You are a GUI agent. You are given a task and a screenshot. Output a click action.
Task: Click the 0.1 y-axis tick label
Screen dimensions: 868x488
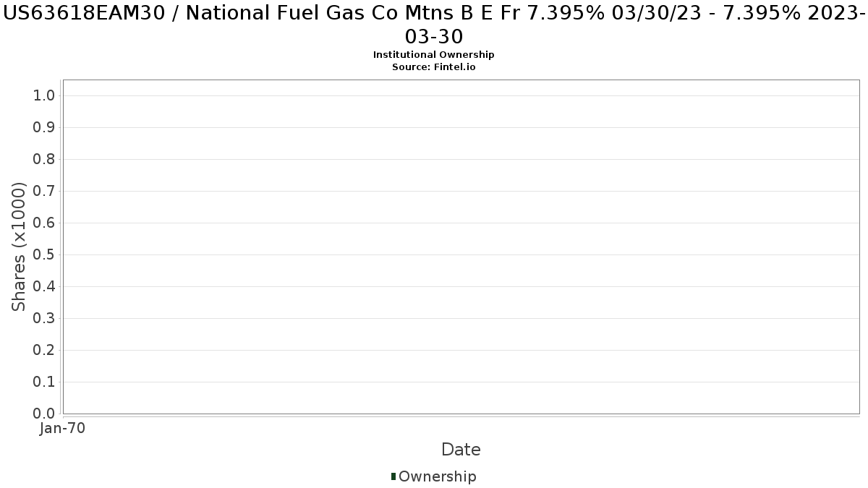tap(43, 382)
